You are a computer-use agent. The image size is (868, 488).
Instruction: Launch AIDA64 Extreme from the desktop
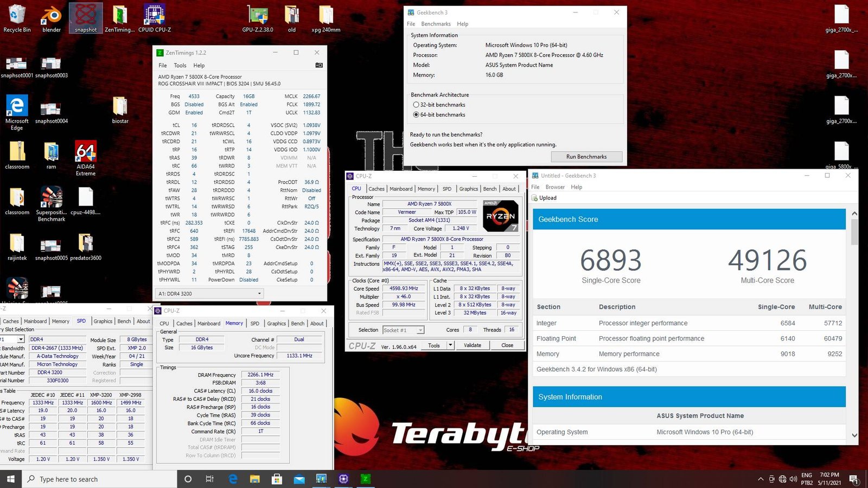86,159
